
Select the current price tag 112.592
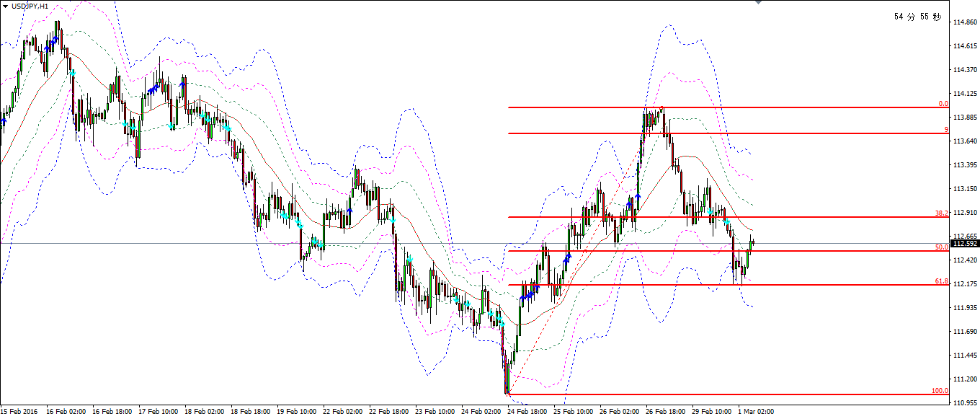tap(966, 244)
